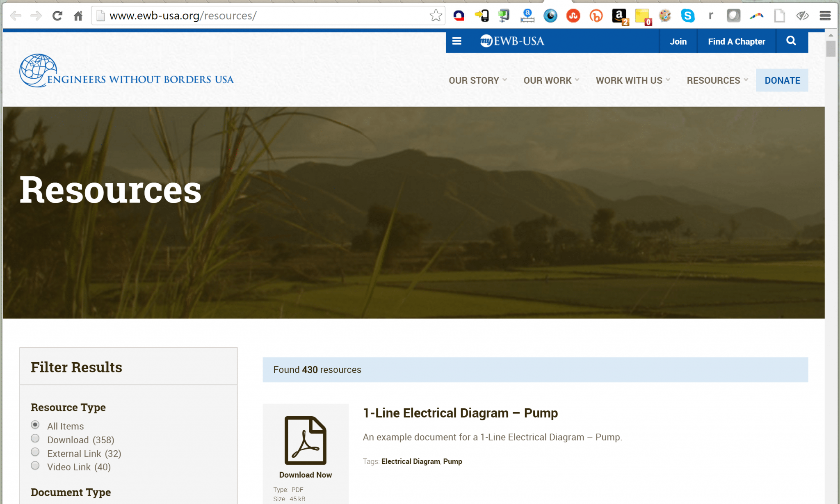The image size is (840, 504).
Task: Expand the Our Story menu
Action: [x=478, y=80]
